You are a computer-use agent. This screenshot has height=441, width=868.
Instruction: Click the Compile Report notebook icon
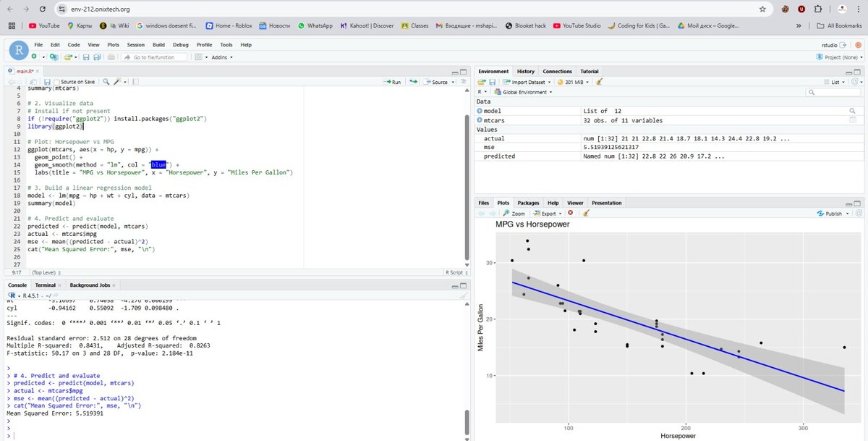[135, 82]
